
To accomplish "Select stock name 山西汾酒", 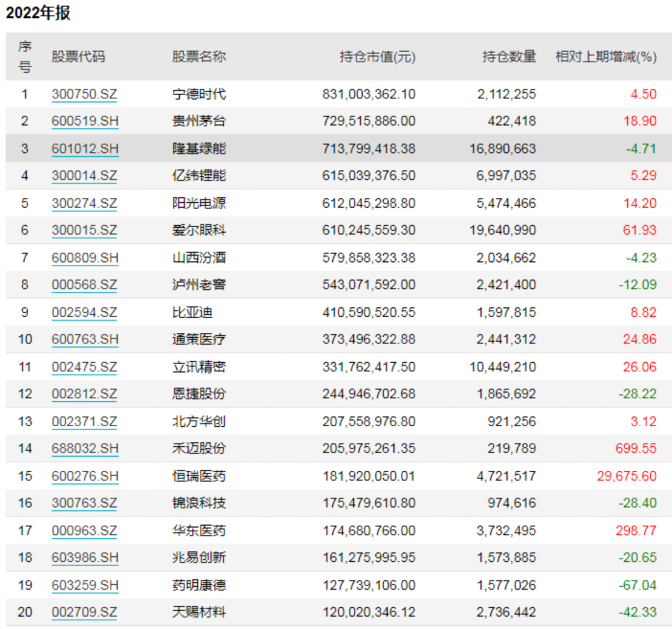I will 199,258.
